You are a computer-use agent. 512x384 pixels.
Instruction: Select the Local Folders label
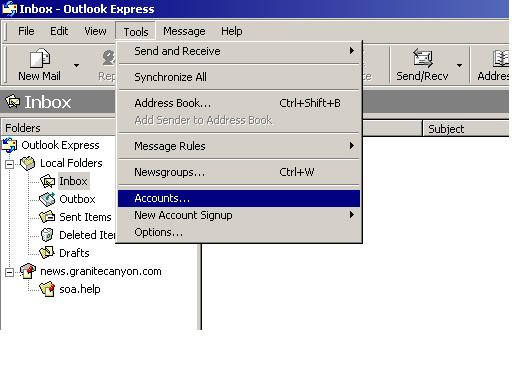[x=71, y=163]
